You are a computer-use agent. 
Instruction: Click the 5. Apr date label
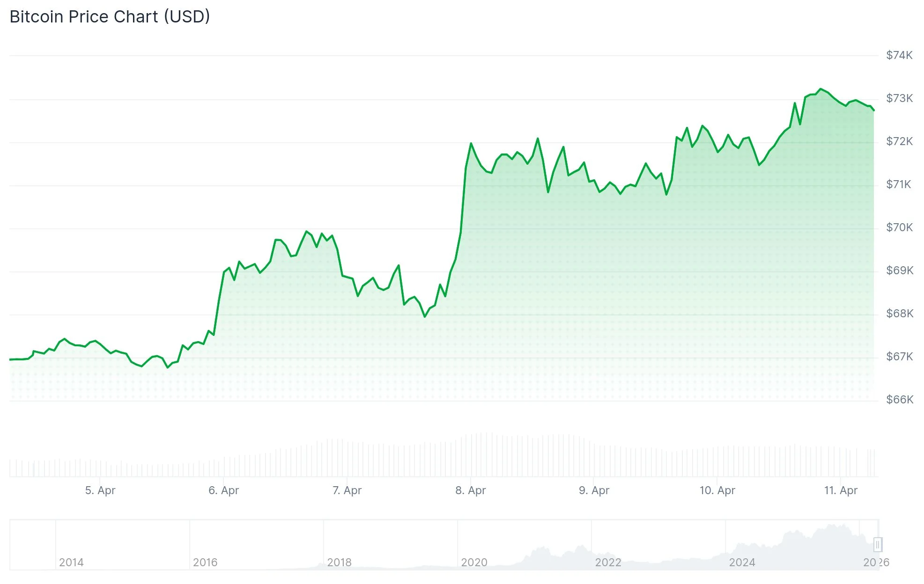(x=100, y=490)
